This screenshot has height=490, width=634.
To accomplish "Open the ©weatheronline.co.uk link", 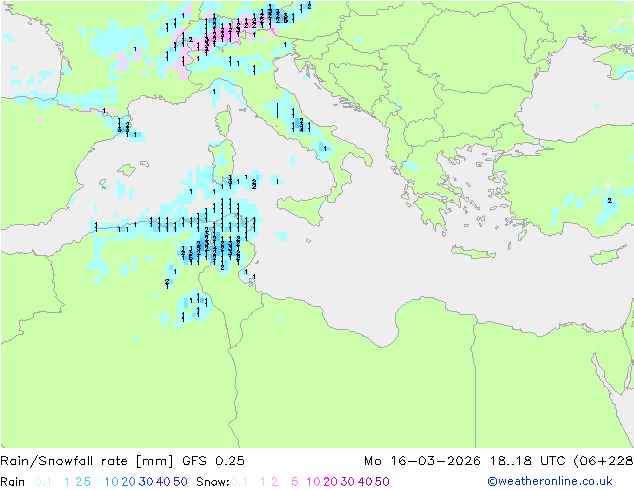I will point(550,481).
